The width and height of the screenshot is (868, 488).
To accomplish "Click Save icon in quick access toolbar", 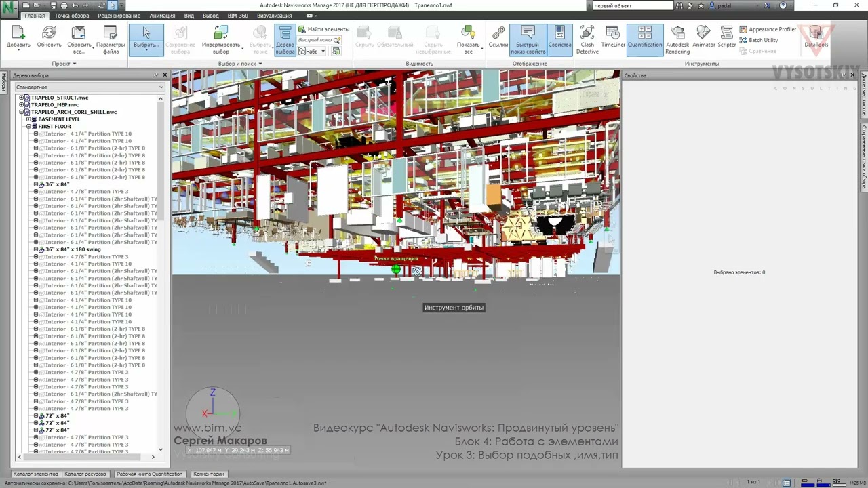I will coord(53,5).
